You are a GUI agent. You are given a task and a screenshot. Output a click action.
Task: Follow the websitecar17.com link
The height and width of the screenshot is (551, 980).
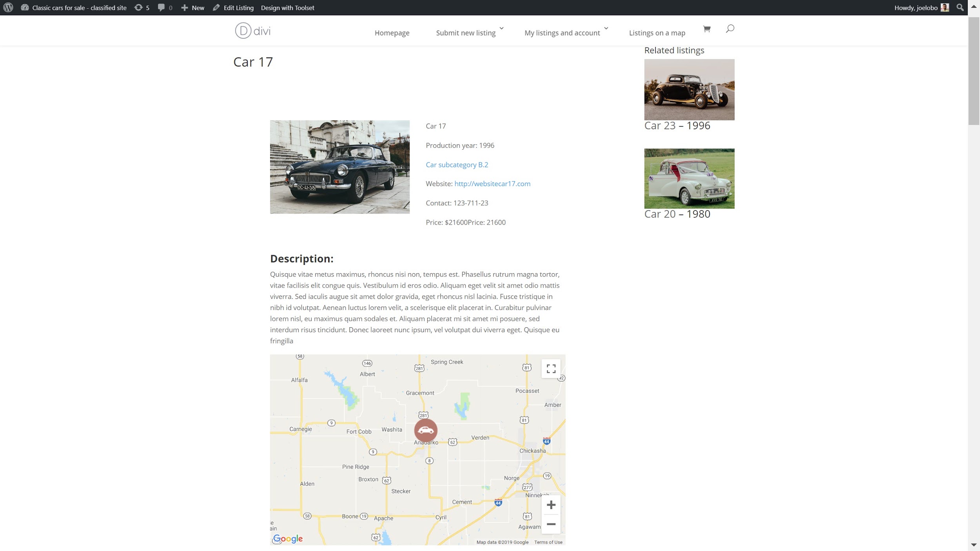492,183
